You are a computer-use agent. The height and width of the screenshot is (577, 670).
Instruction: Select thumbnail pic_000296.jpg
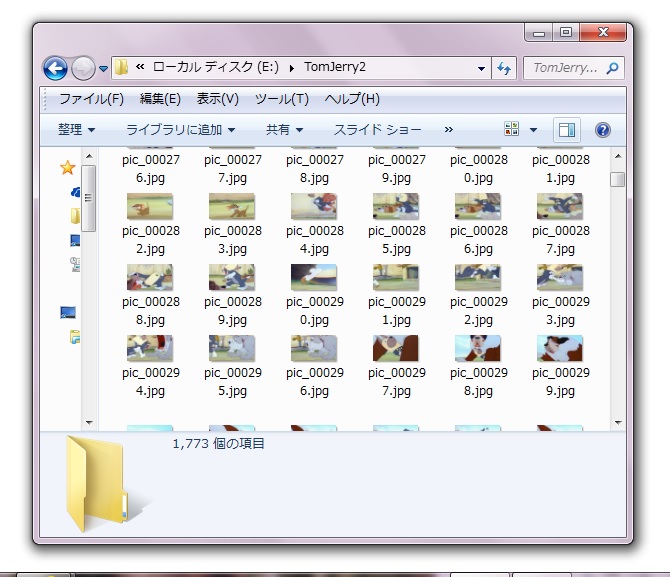coord(314,348)
